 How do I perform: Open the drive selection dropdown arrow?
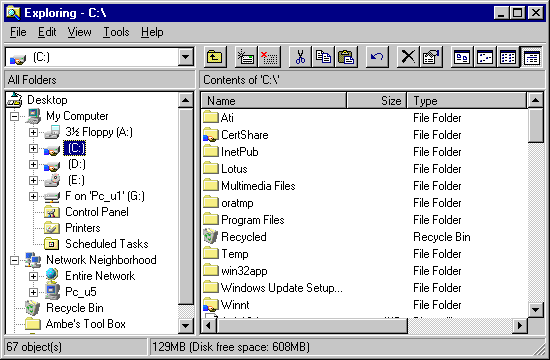tap(186, 57)
